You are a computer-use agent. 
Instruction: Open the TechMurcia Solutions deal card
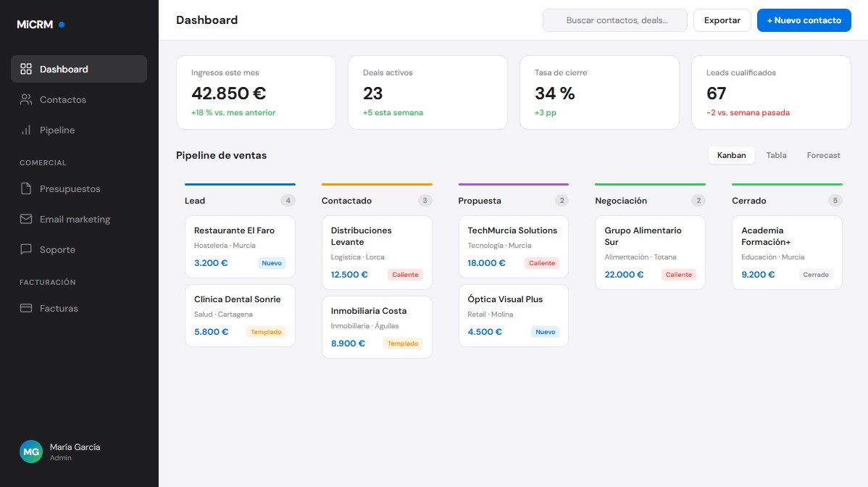(x=513, y=246)
